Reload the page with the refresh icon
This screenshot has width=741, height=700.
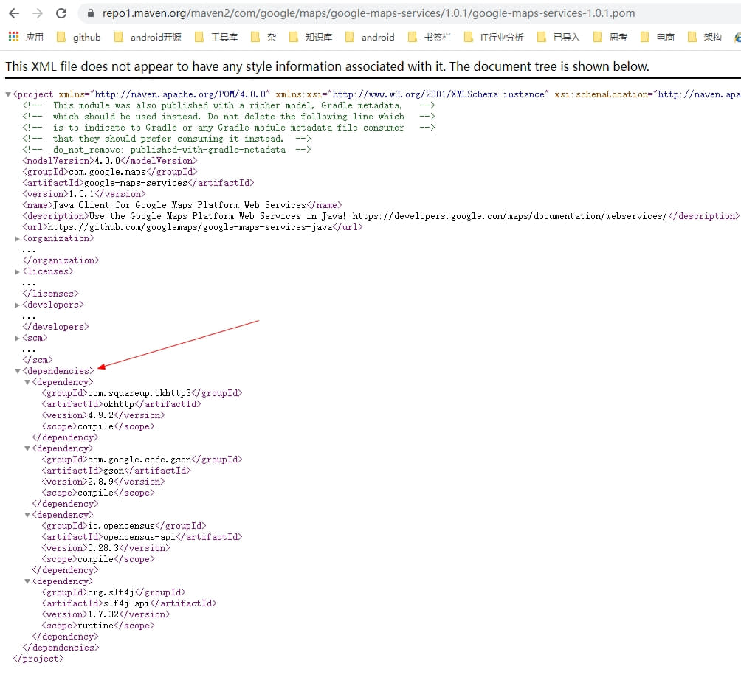pyautogui.click(x=61, y=13)
